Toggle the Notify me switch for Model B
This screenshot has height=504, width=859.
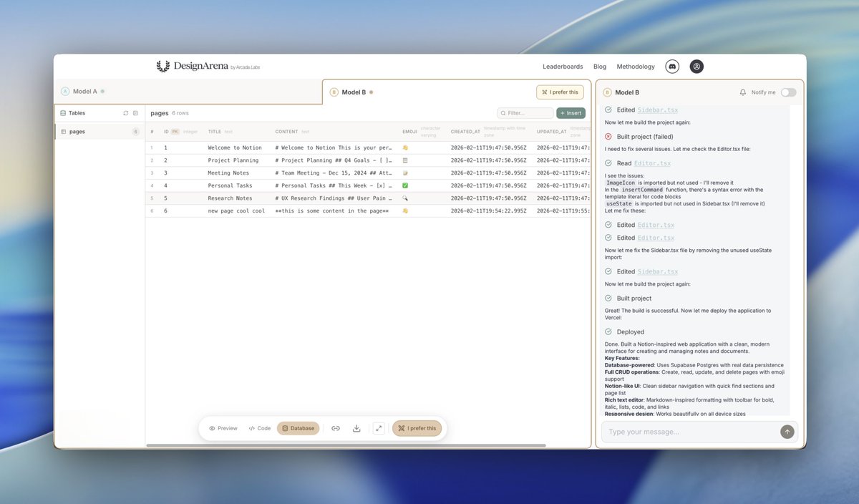(x=789, y=92)
